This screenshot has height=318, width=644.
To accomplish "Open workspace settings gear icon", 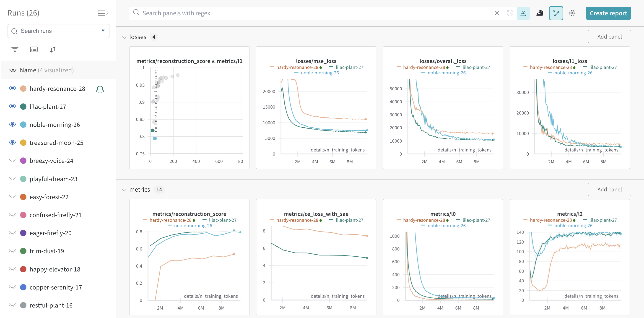I will click(572, 13).
